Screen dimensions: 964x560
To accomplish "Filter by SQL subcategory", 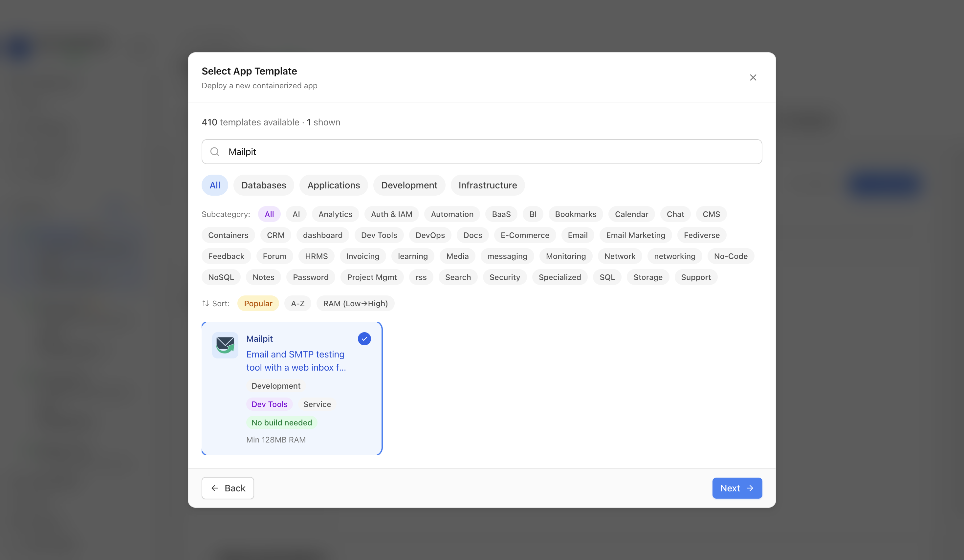I will point(607,277).
